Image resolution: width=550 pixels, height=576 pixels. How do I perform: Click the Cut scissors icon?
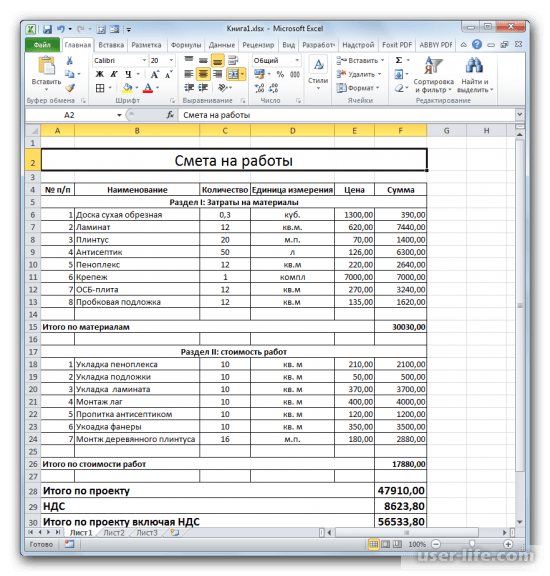tap(69, 61)
